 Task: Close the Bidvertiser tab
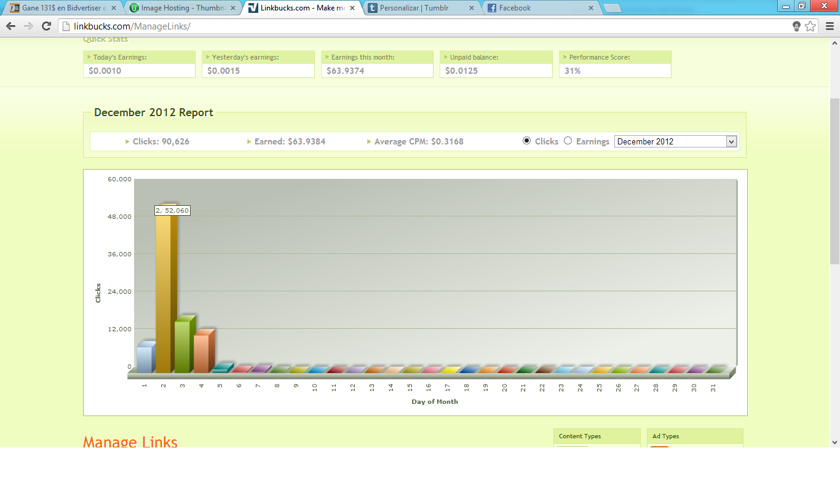(x=113, y=8)
